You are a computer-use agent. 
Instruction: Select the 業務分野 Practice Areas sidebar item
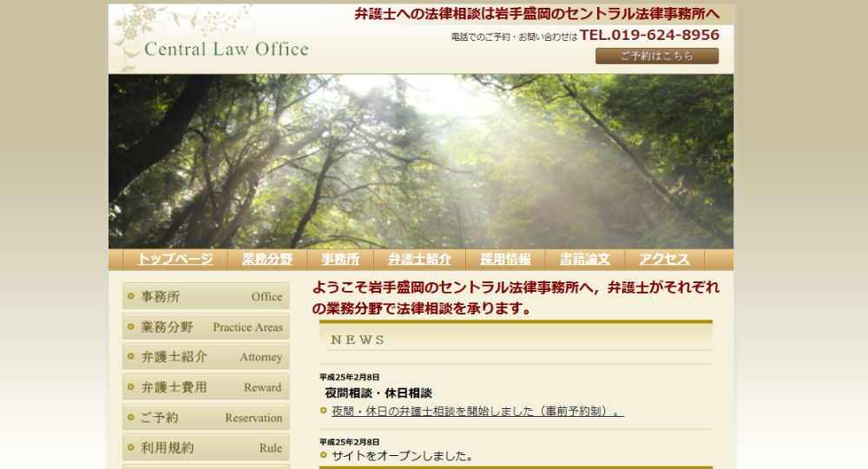tap(206, 327)
